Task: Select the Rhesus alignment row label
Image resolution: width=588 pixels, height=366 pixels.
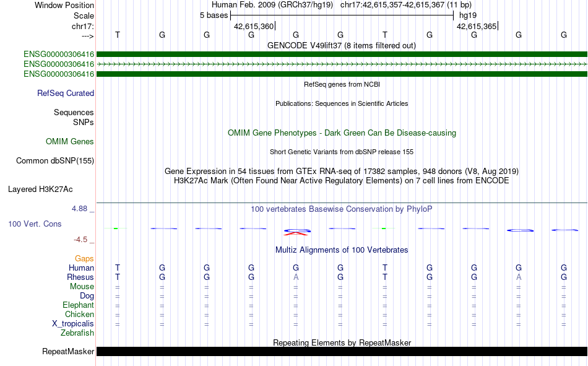Action: point(80,277)
